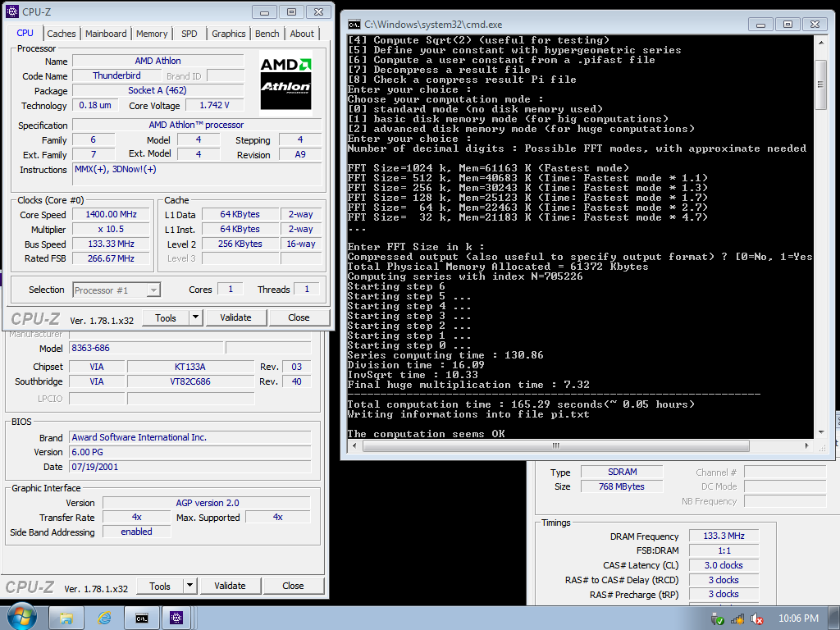Click the cmd.exe title bar icon
The width and height of the screenshot is (840, 630).
(354, 25)
